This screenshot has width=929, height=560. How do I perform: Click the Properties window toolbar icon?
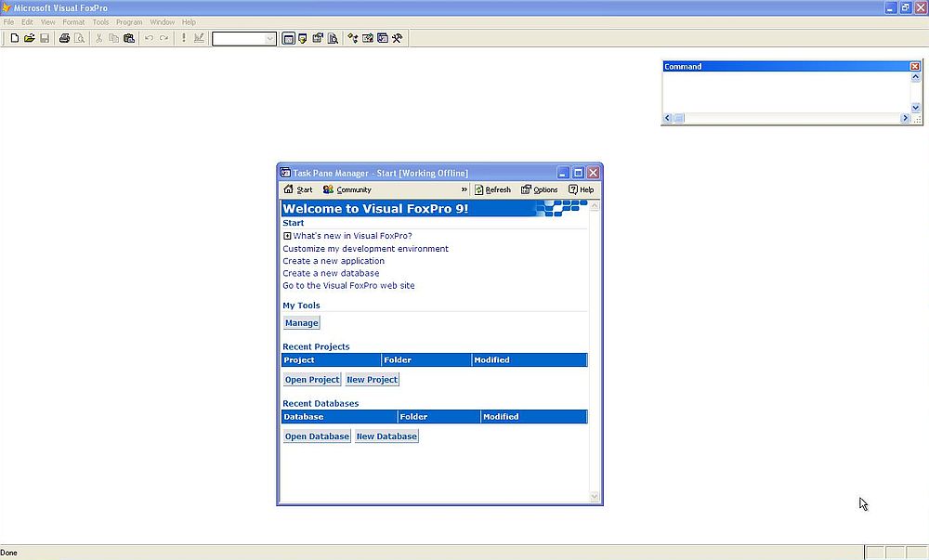[318, 38]
